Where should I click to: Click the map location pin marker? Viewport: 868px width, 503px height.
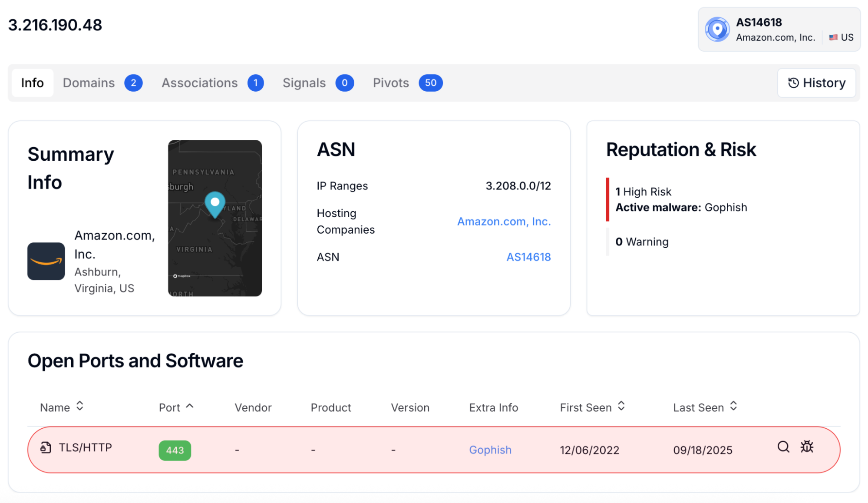pyautogui.click(x=215, y=205)
